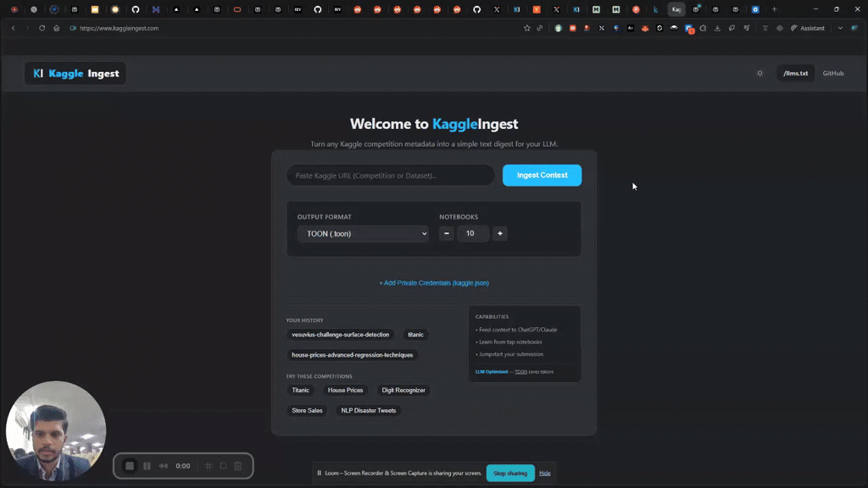Bookmark this page with star icon
This screenshot has height=488, width=868.
pos(527,28)
